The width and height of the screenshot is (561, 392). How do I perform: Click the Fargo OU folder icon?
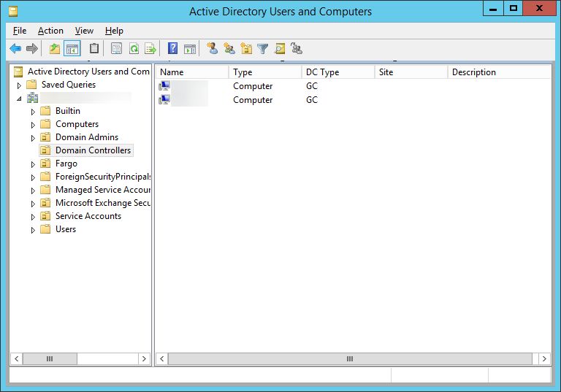pyautogui.click(x=45, y=164)
